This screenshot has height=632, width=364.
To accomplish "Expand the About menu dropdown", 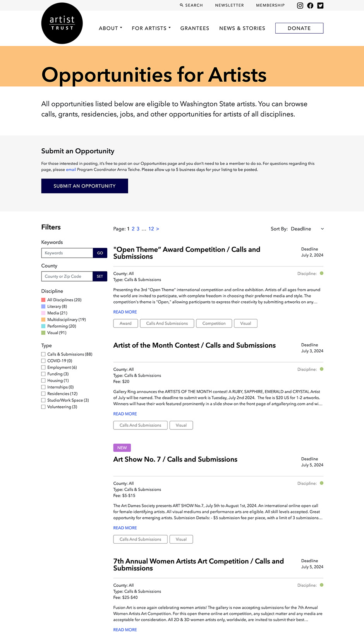I will click(110, 28).
